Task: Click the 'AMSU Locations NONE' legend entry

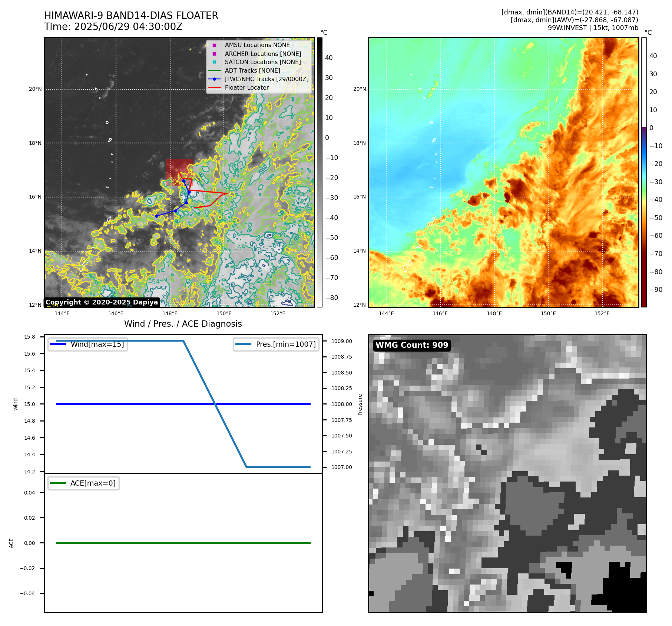Action: pos(257,45)
